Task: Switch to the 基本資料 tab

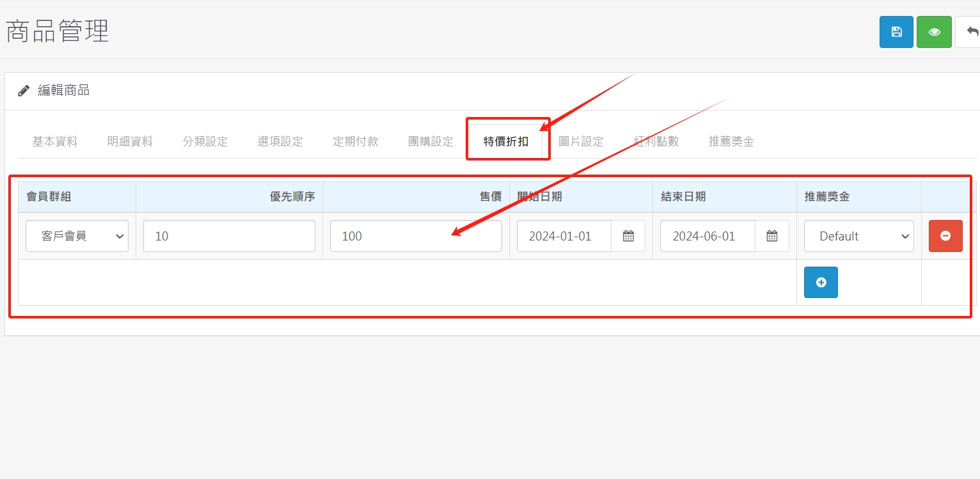Action: 55,141
